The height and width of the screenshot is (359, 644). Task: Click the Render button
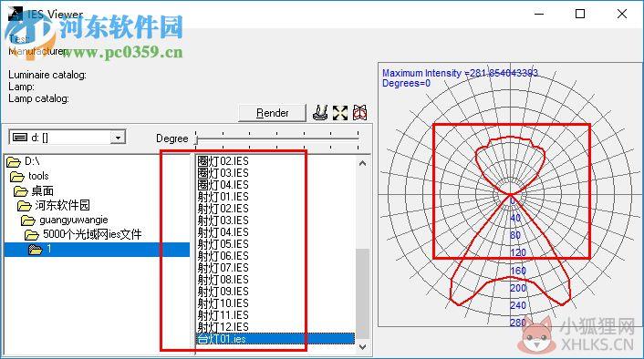click(x=272, y=113)
